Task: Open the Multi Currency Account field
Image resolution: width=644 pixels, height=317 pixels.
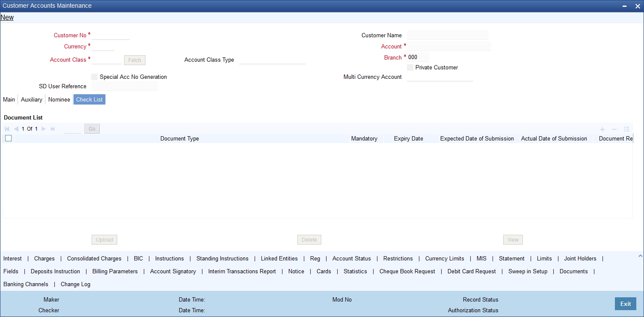Action: 440,78
